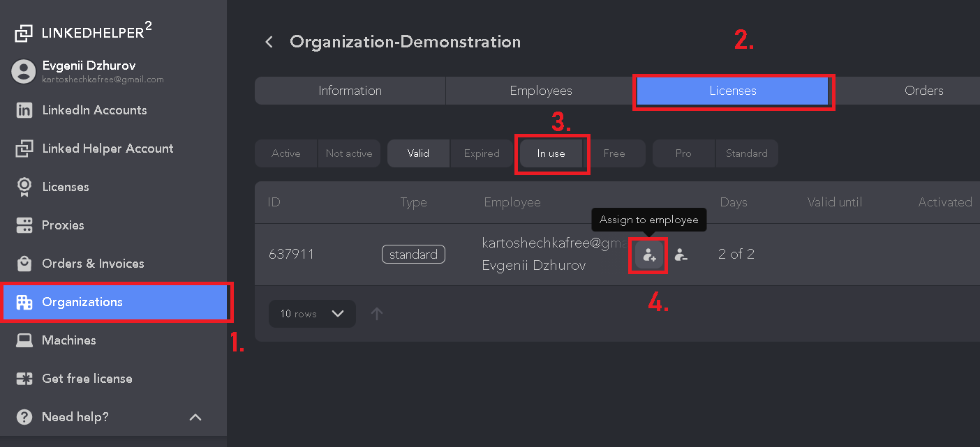
Task: Collapse the Need help? chevron
Action: point(195,417)
